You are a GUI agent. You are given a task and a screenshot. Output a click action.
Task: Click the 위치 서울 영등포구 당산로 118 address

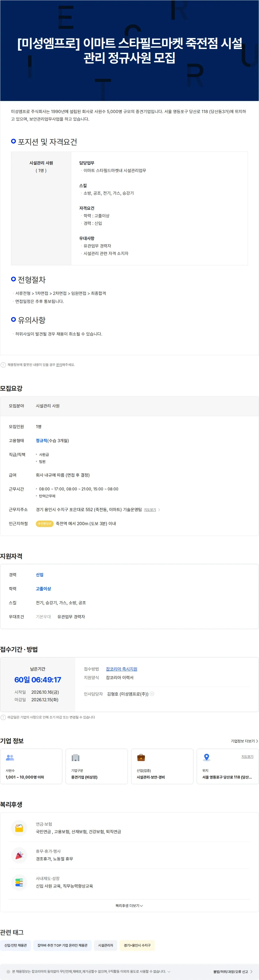[x=227, y=777]
